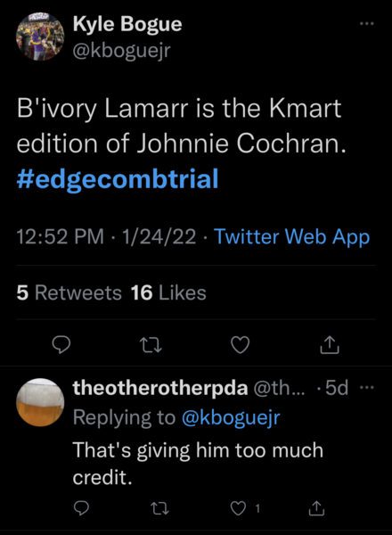The width and height of the screenshot is (392, 535).
Task: Reply to Kyle Bogue's main tweet
Action: point(61,345)
